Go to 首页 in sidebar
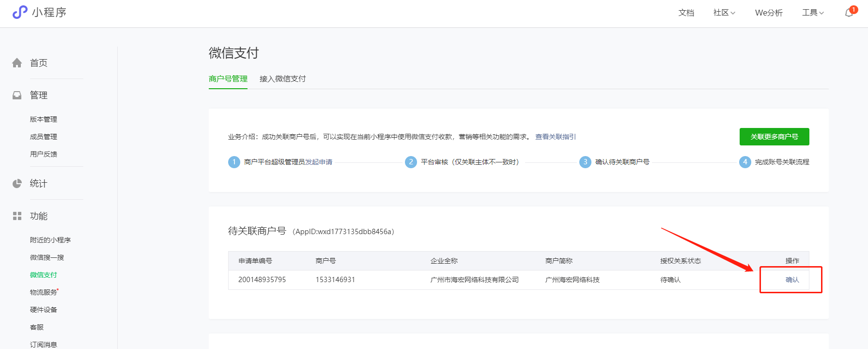This screenshot has height=349, width=868. (x=39, y=63)
